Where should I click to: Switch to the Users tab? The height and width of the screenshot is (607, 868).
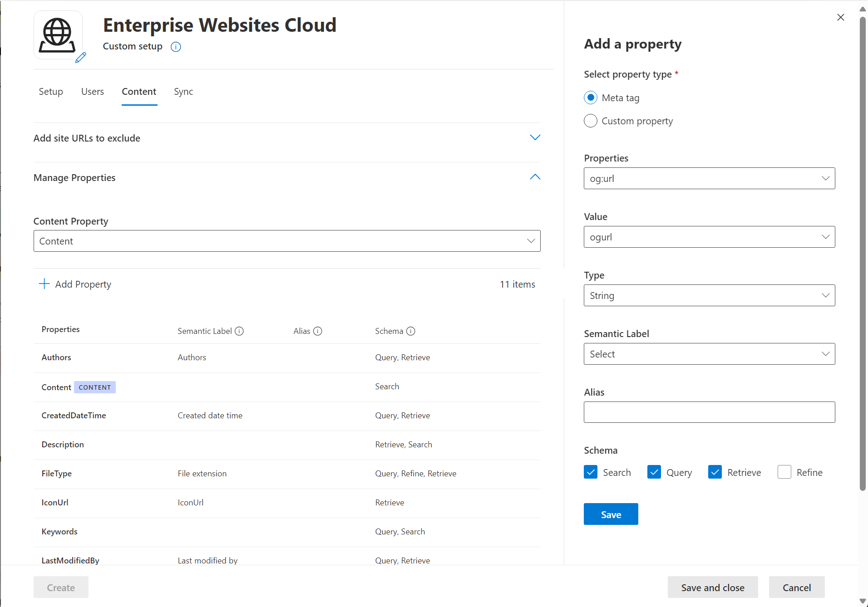tap(92, 91)
